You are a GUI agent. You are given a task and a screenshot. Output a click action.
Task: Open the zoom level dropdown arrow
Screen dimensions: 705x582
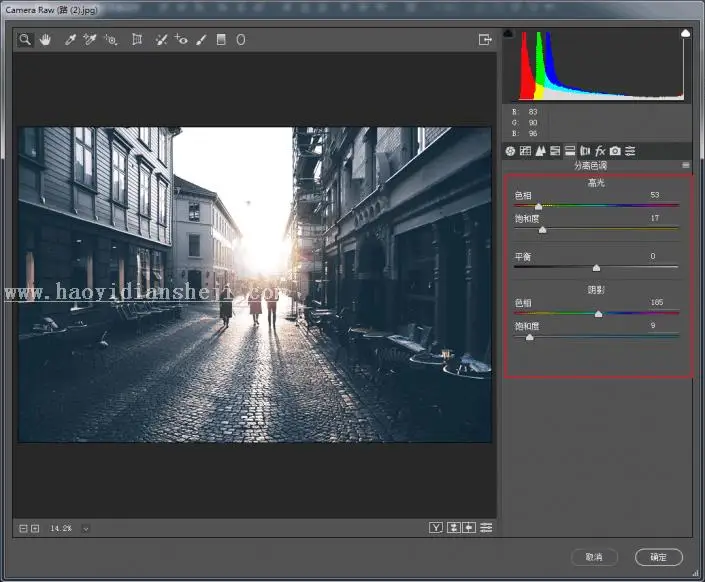tap(85, 529)
